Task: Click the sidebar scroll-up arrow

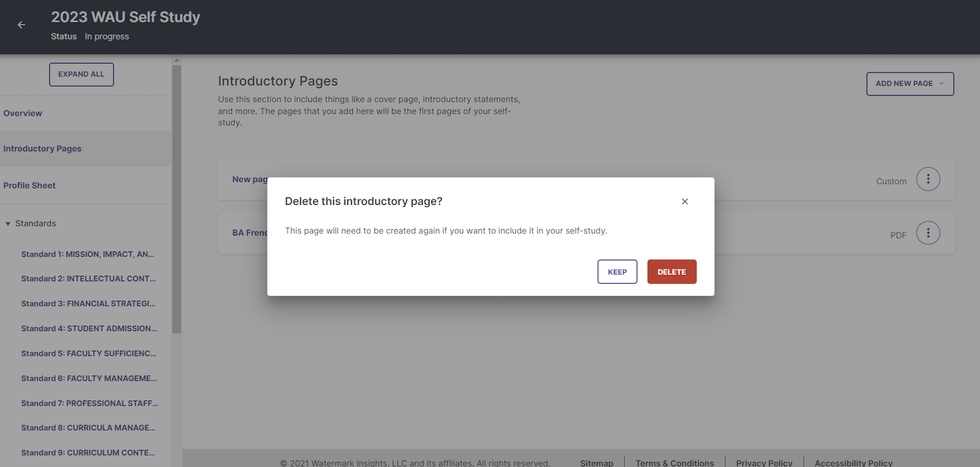Action: (x=177, y=60)
